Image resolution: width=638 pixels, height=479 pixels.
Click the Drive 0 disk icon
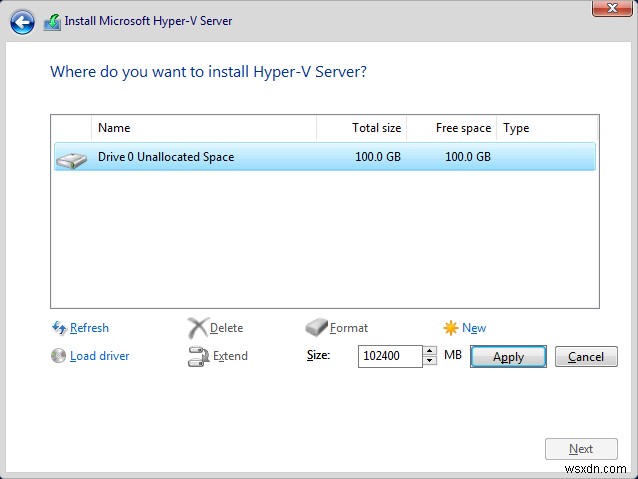(72, 158)
